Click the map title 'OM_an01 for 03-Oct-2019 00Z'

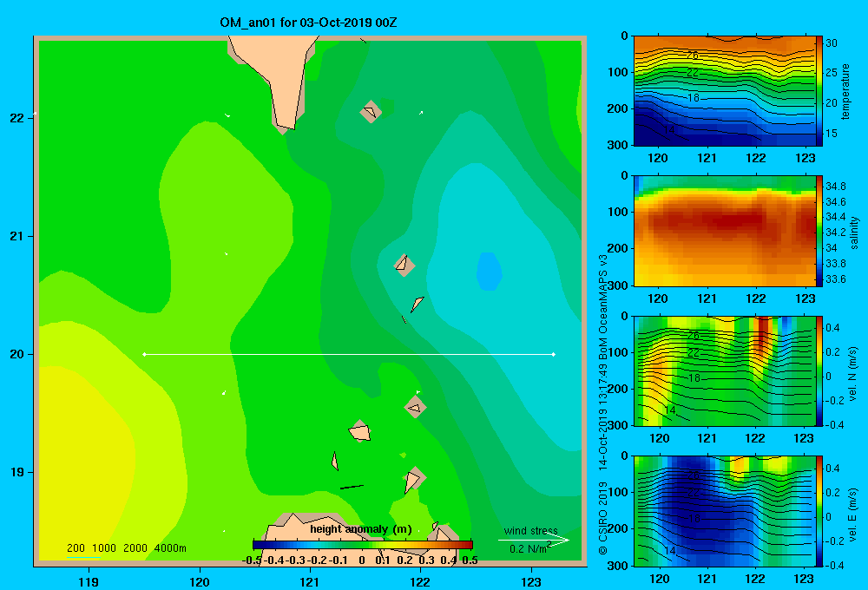[308, 23]
